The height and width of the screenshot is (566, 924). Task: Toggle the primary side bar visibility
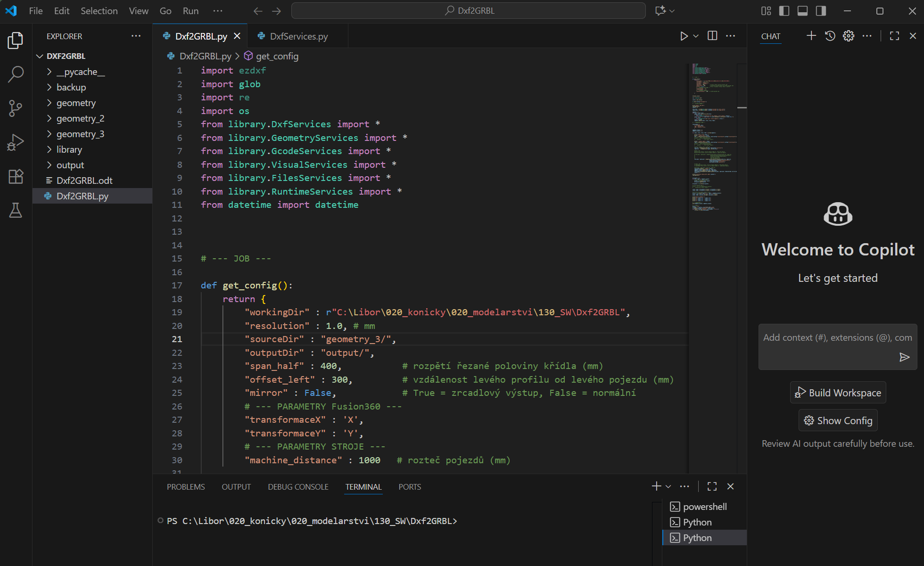click(784, 11)
